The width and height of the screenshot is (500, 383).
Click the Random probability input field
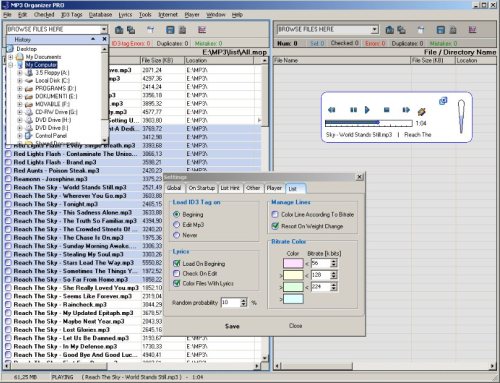[231, 302]
